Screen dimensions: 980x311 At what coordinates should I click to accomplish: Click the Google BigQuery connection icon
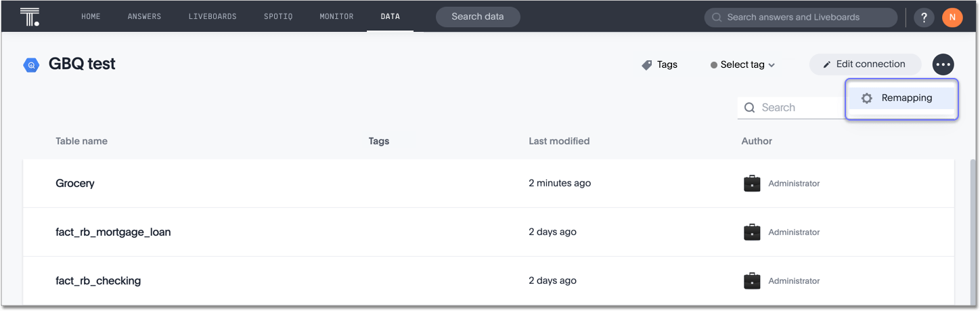31,65
